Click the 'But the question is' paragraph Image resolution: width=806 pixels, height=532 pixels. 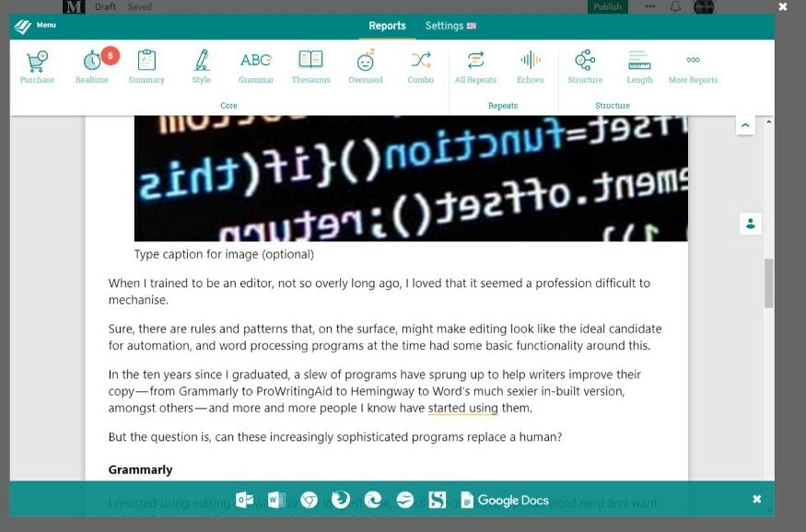335,437
